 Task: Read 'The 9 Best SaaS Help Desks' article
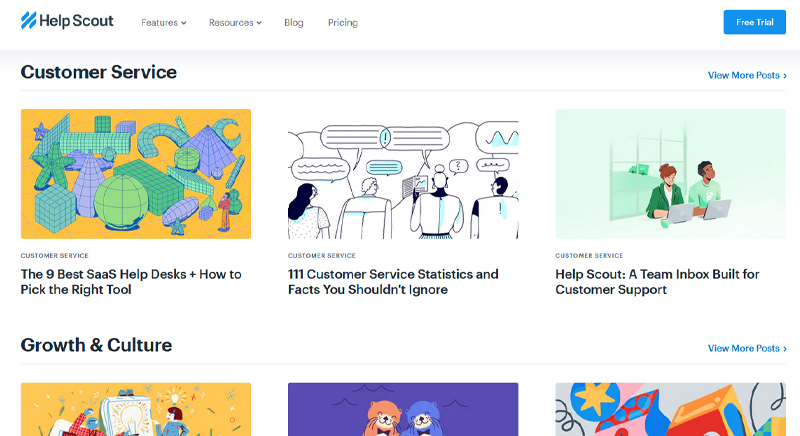(x=131, y=281)
